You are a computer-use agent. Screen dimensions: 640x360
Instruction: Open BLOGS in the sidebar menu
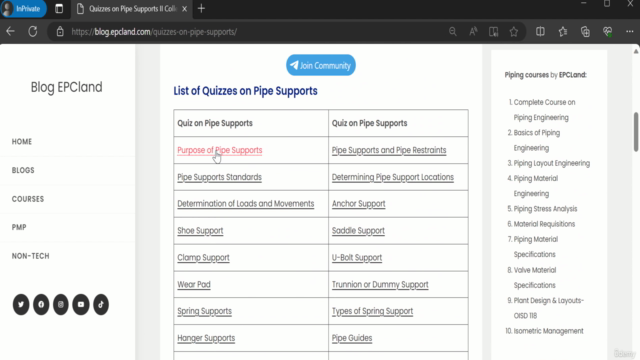tap(23, 170)
